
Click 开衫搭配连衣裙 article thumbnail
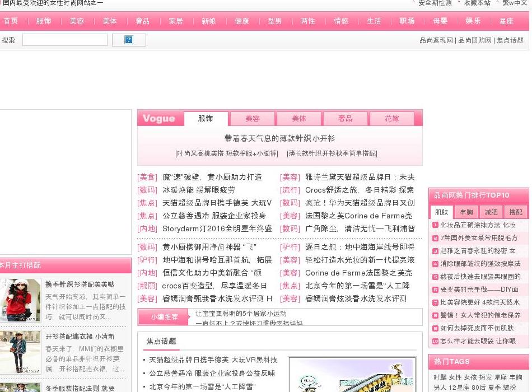(x=20, y=352)
